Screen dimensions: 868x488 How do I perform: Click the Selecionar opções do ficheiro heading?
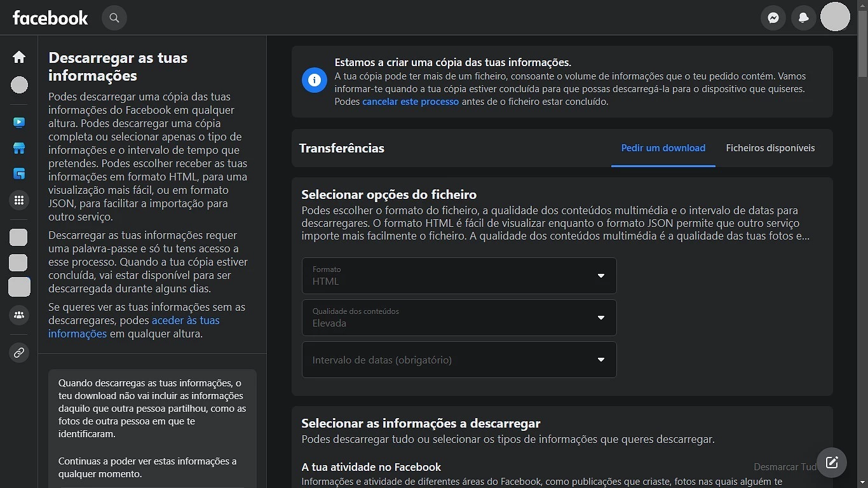(x=389, y=194)
